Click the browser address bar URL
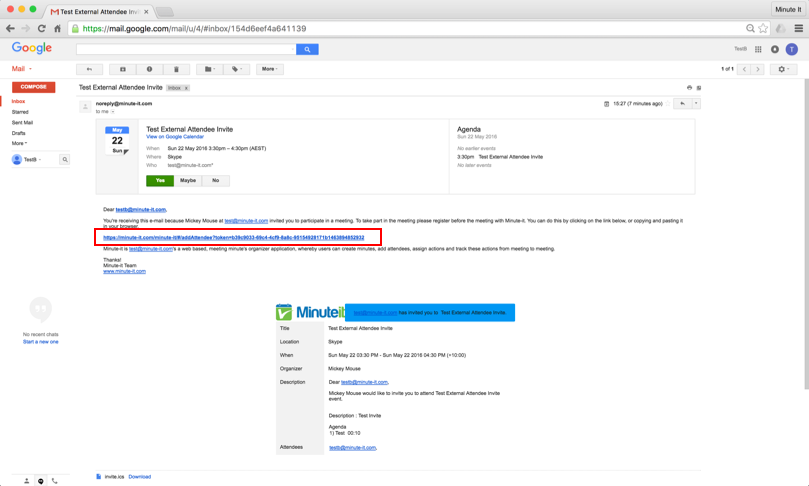This screenshot has height=486, width=809. (195, 28)
